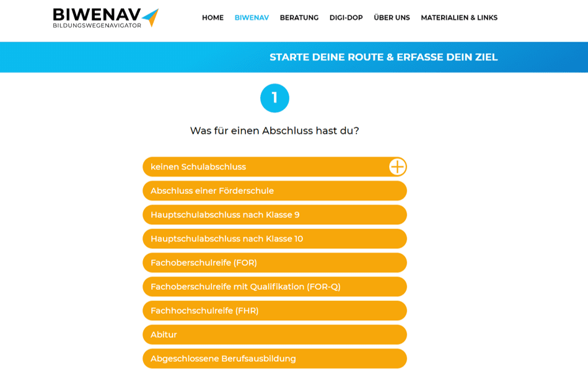Select Hauptschulabschluss nach Klasse 10
This screenshot has height=379, width=588.
pos(274,239)
